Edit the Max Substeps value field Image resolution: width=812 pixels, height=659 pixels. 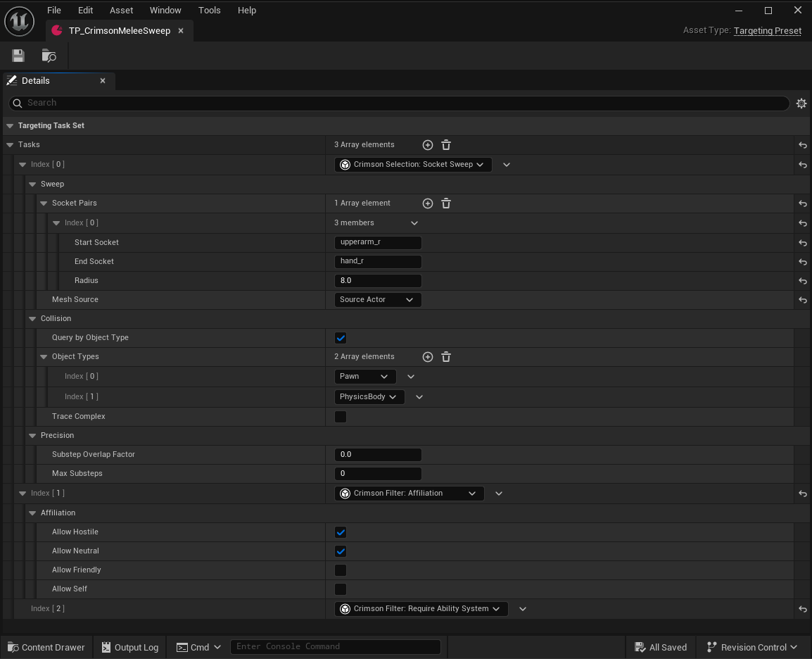tap(378, 474)
